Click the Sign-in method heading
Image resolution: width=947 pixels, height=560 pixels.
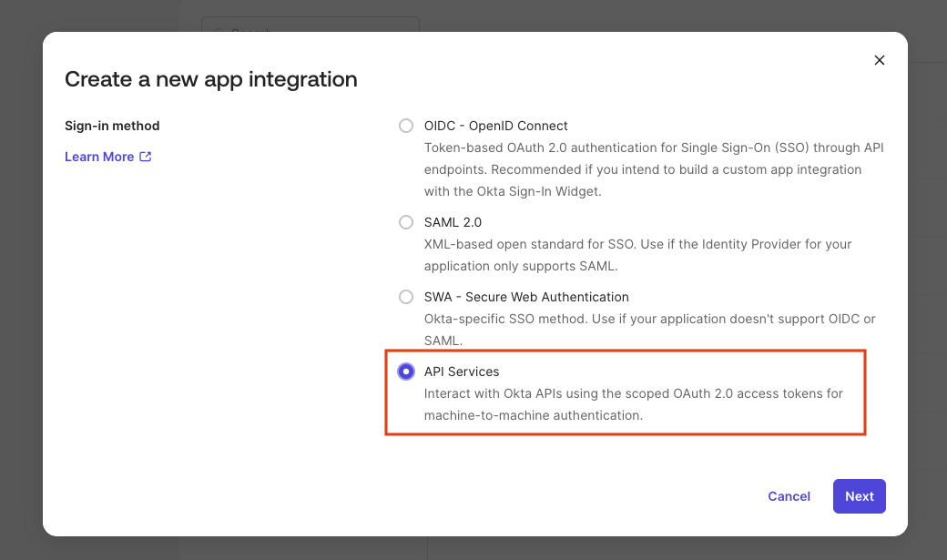[112, 126]
